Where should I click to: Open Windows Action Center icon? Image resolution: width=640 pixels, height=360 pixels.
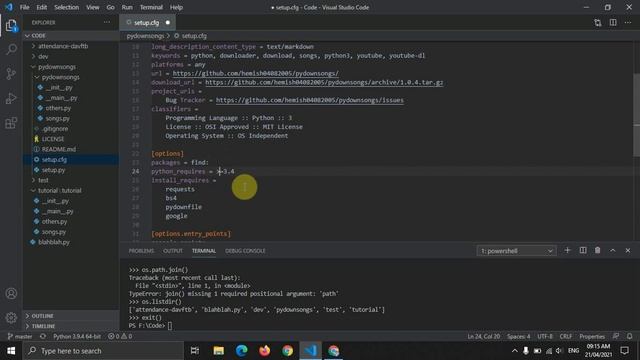pyautogui.click(x=624, y=351)
